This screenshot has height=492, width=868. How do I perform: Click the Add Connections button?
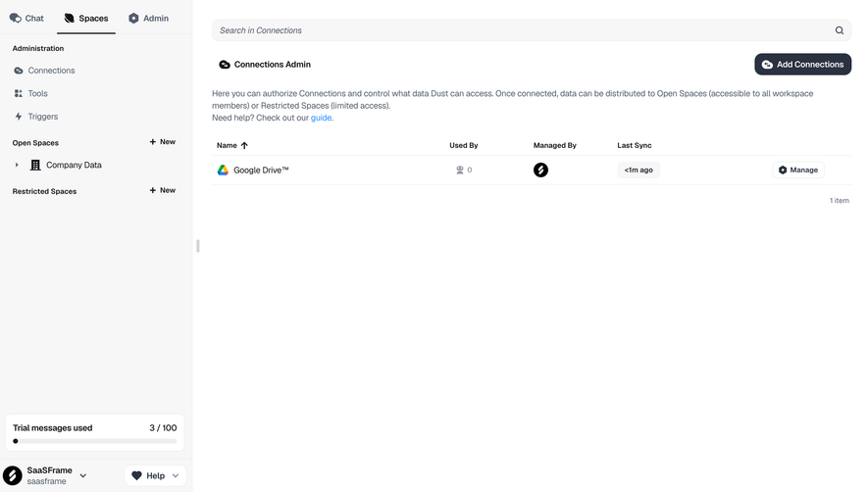pos(802,65)
